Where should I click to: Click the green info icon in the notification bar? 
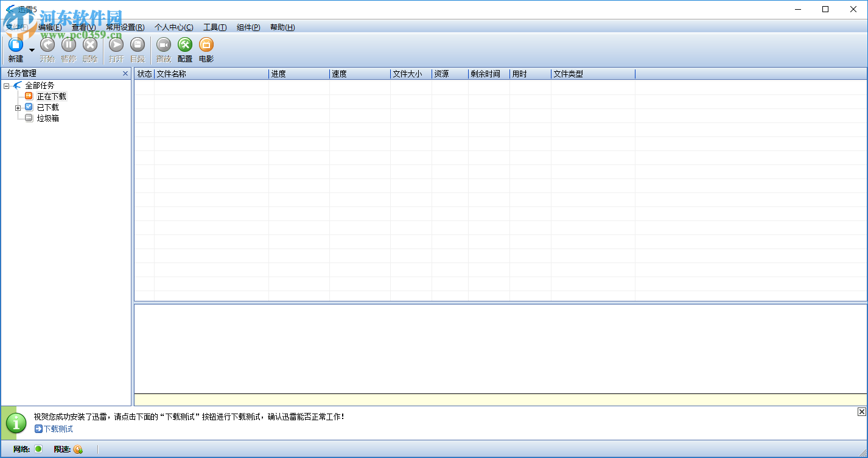click(16, 423)
